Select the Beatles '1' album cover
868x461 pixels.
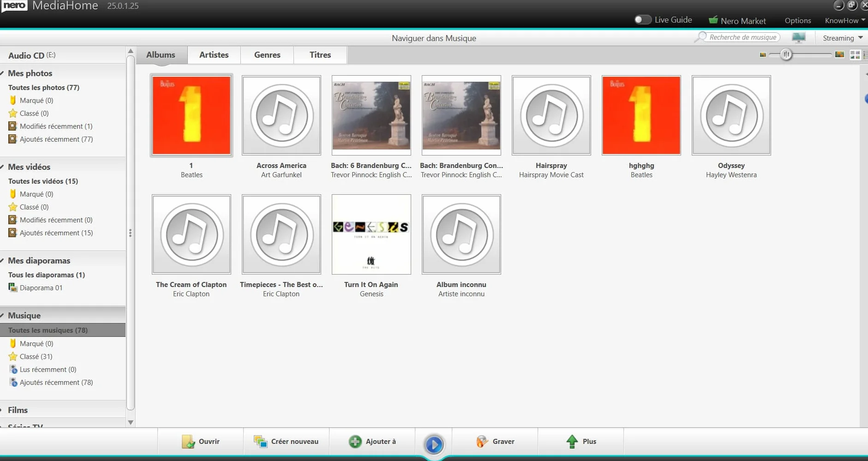[192, 115]
